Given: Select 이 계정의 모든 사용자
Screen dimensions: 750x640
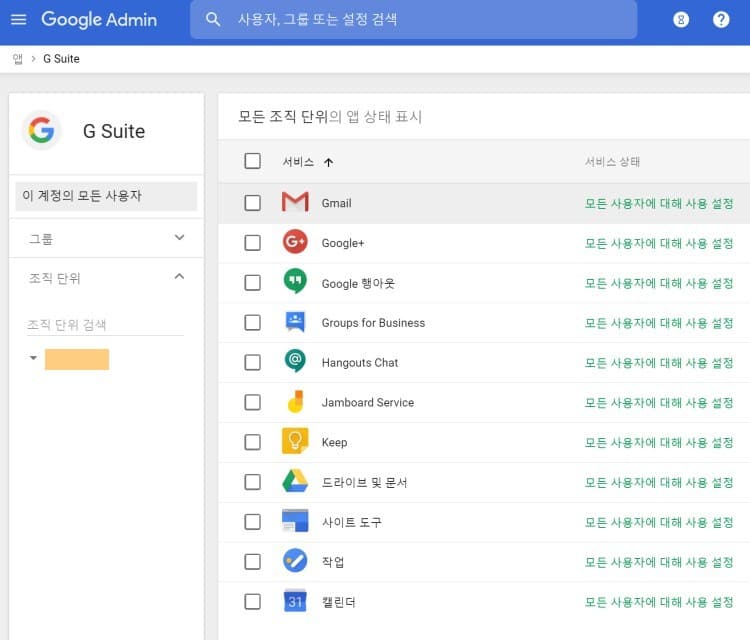Looking at the screenshot, I should click(x=106, y=196).
